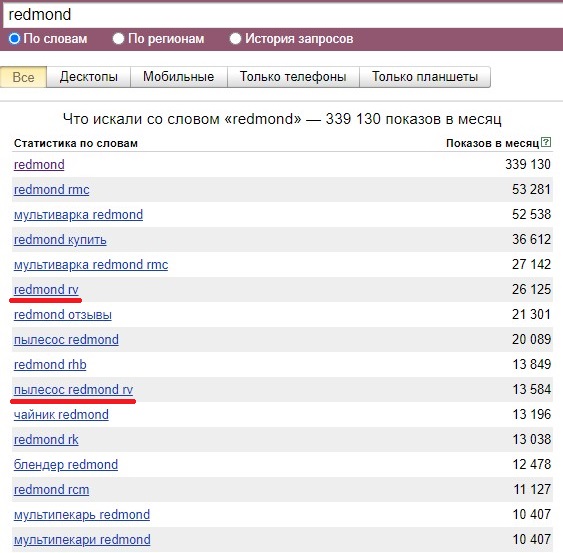Viewport: 563px width, 553px height.
Task: Click the value 13 038
Action: tap(532, 440)
